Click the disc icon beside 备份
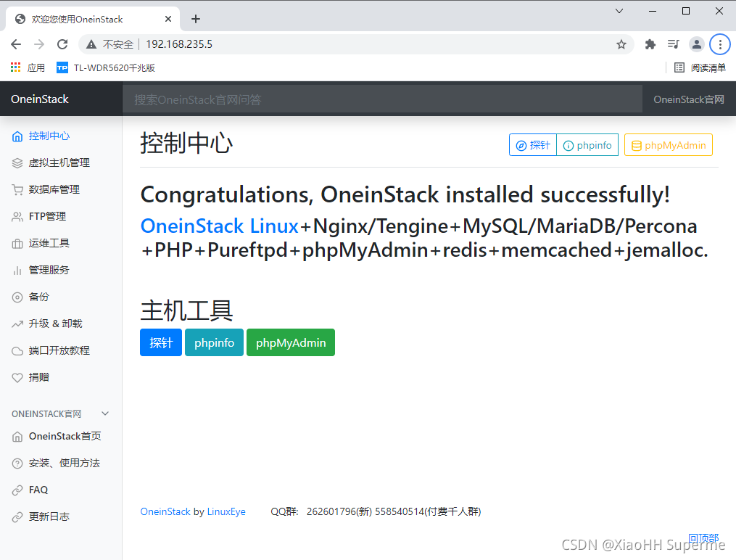 coord(17,297)
